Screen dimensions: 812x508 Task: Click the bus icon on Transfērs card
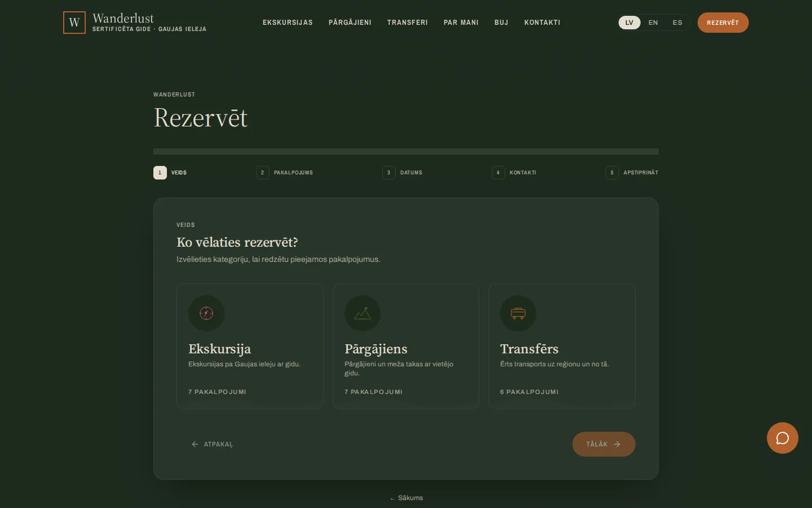point(518,313)
